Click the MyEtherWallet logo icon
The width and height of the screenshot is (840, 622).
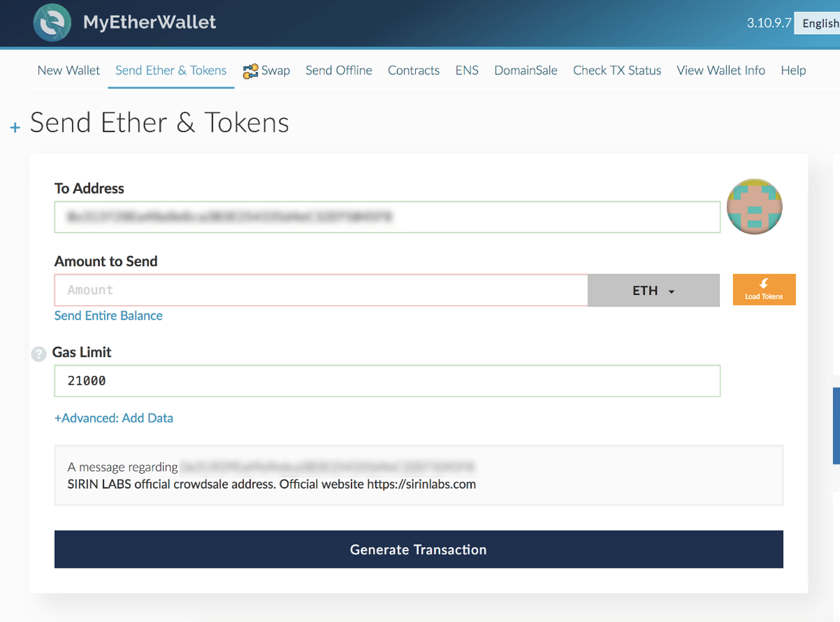pyautogui.click(x=52, y=23)
